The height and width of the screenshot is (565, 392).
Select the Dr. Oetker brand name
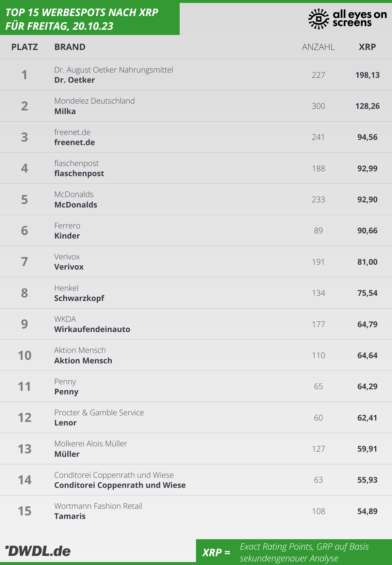click(74, 80)
